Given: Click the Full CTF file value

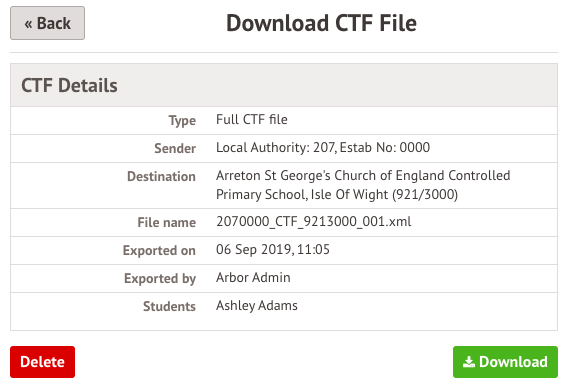Looking at the screenshot, I should coord(252,119).
